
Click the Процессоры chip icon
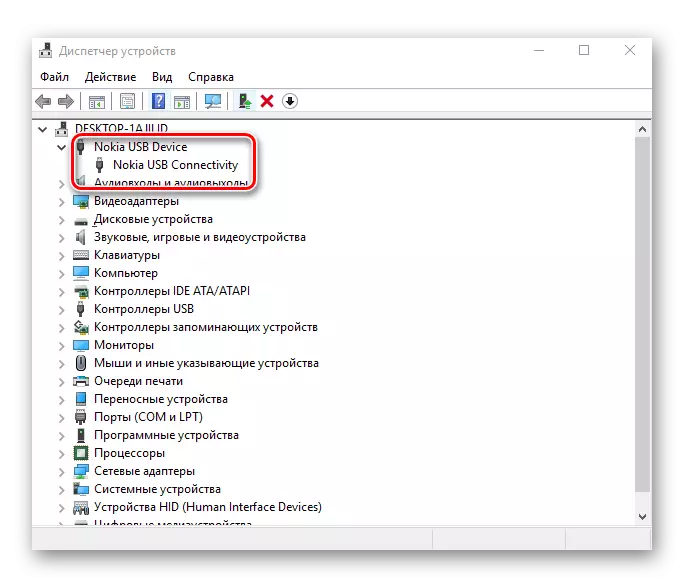coord(81,453)
